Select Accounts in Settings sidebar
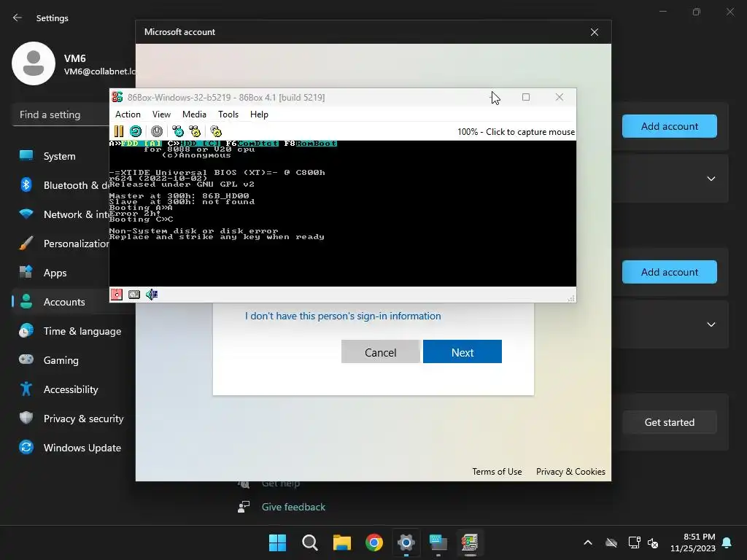This screenshot has height=560, width=747. pos(64,302)
